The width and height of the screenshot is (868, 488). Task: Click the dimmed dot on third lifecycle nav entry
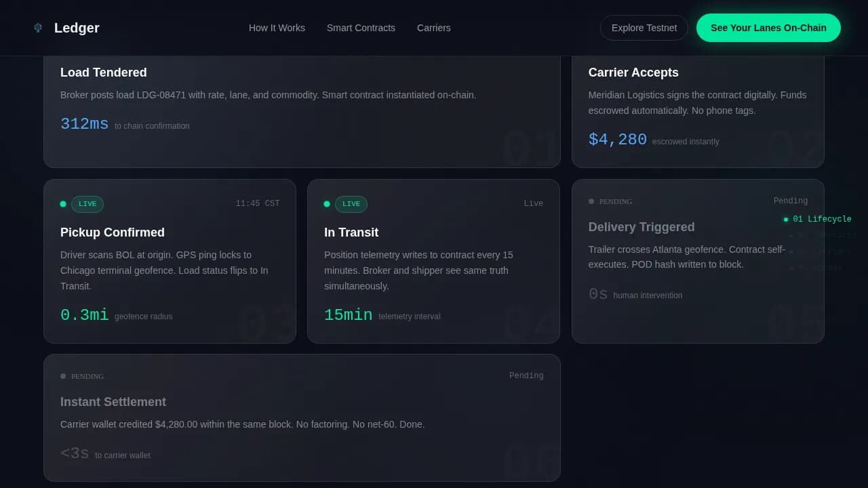point(791,251)
